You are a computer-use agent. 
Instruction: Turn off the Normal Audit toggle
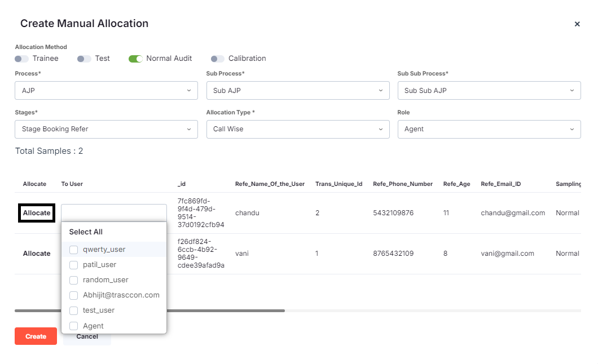[135, 58]
